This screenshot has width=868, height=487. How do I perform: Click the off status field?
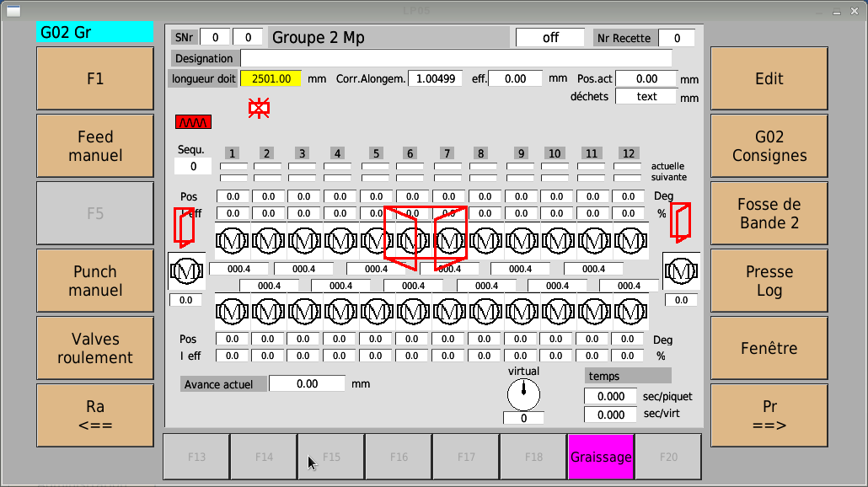point(549,38)
